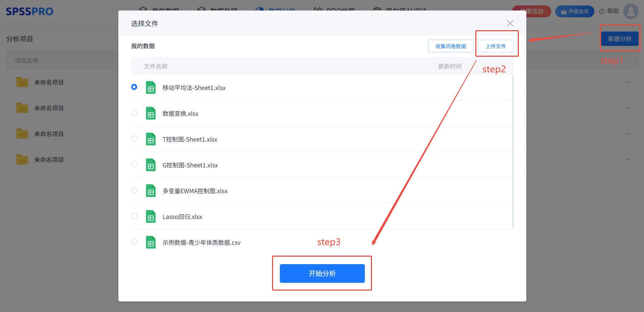Viewport: 644px width, 312px height.
Task: Click the file icon beside T控制图-Sheet1.xlsx
Action: [151, 139]
